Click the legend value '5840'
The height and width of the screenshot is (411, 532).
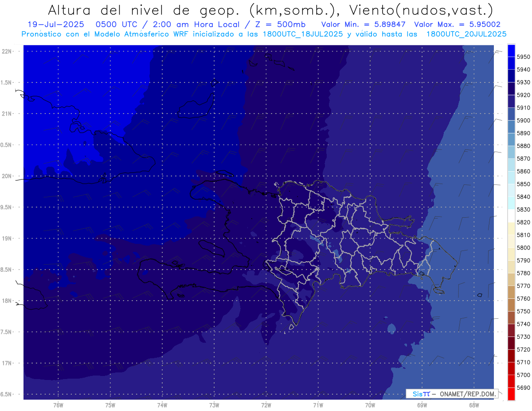pyautogui.click(x=524, y=197)
